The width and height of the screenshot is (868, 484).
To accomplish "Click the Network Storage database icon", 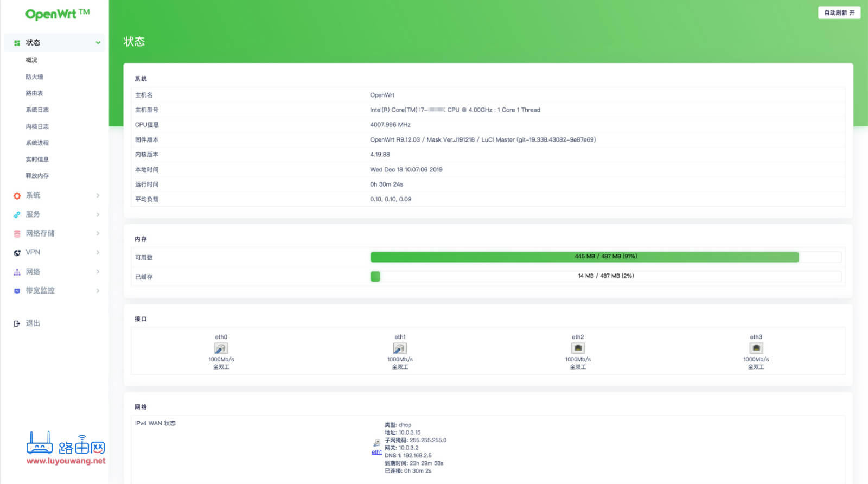I will coord(17,234).
